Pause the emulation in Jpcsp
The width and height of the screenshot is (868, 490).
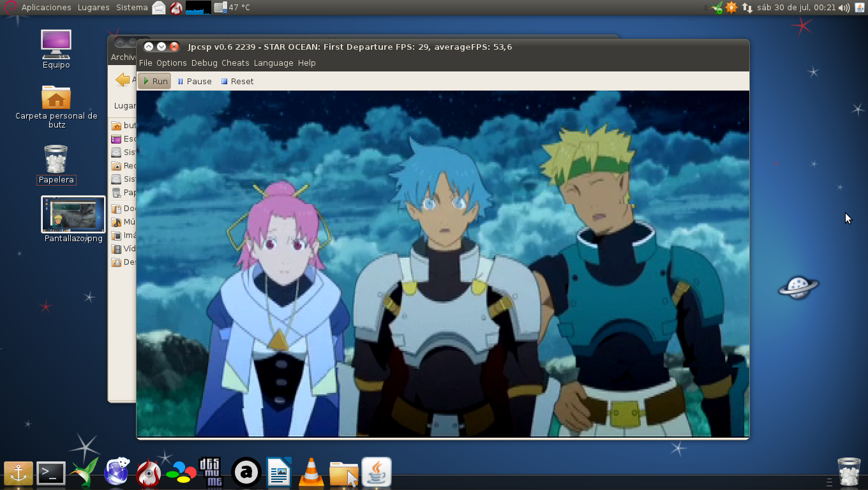click(194, 82)
